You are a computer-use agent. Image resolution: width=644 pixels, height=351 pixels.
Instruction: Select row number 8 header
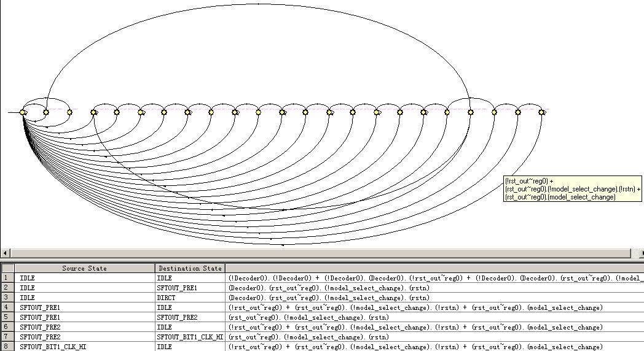coord(7,347)
